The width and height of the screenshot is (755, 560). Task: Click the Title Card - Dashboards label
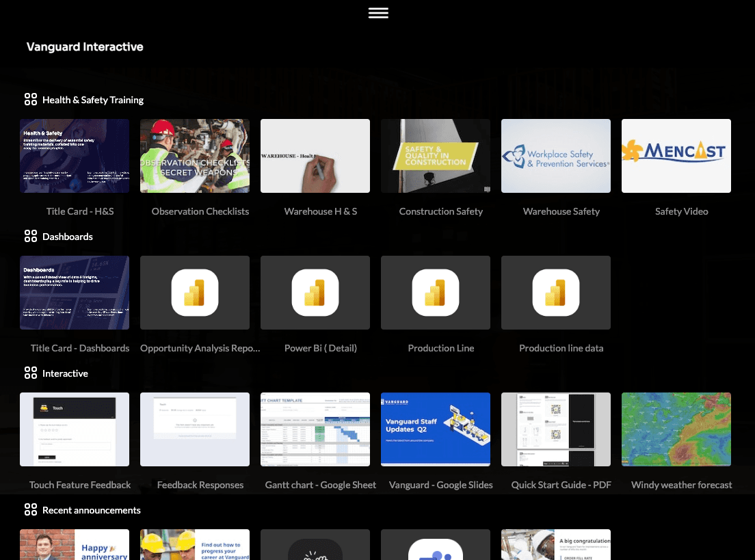click(x=80, y=348)
